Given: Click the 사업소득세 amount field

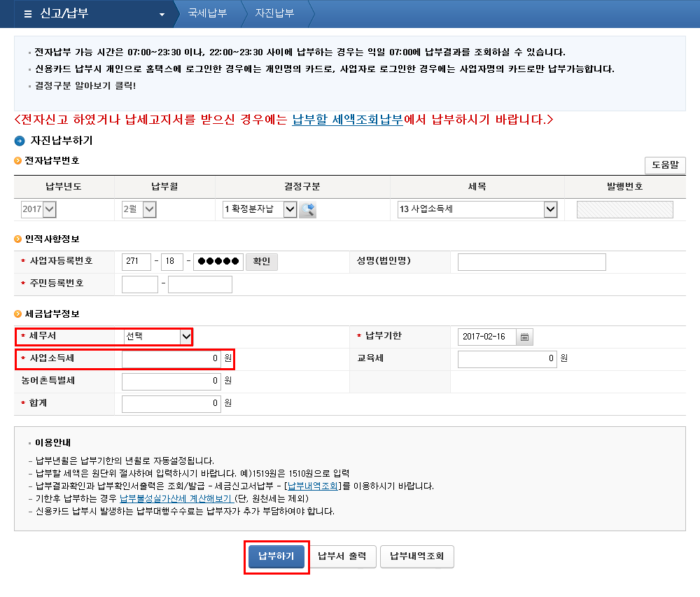Looking at the screenshot, I should (x=171, y=359).
